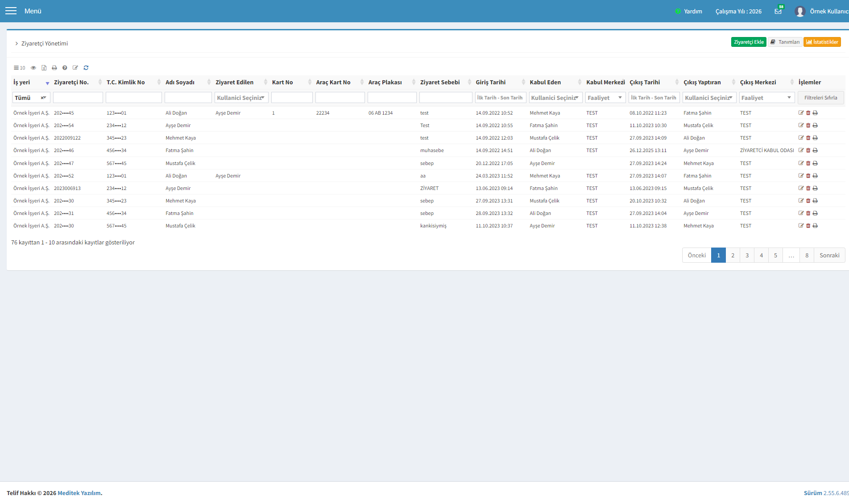
Task: Focus the Çıkış Tarihi date range field
Action: point(654,98)
